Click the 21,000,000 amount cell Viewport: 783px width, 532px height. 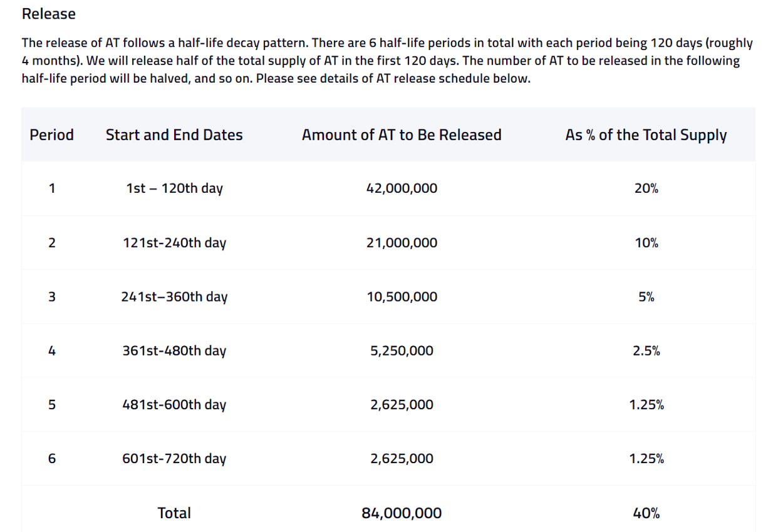click(x=402, y=243)
